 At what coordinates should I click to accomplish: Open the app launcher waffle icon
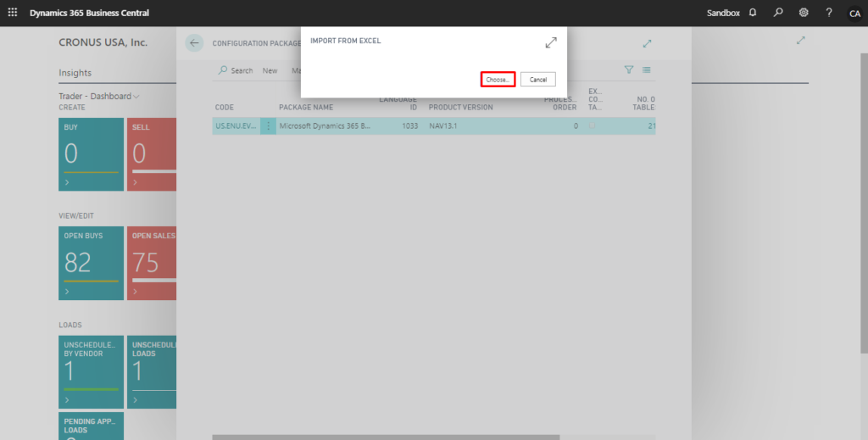coord(12,12)
